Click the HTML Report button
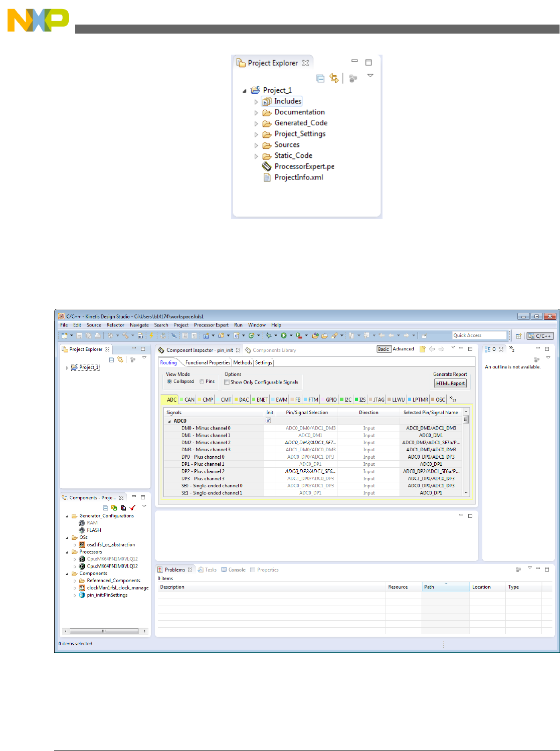 point(450,383)
